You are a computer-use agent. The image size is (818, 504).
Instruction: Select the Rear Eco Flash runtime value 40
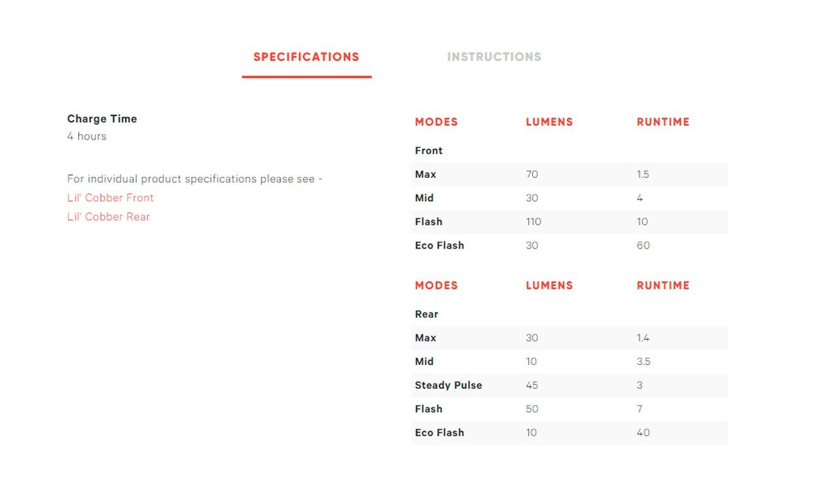pos(643,432)
